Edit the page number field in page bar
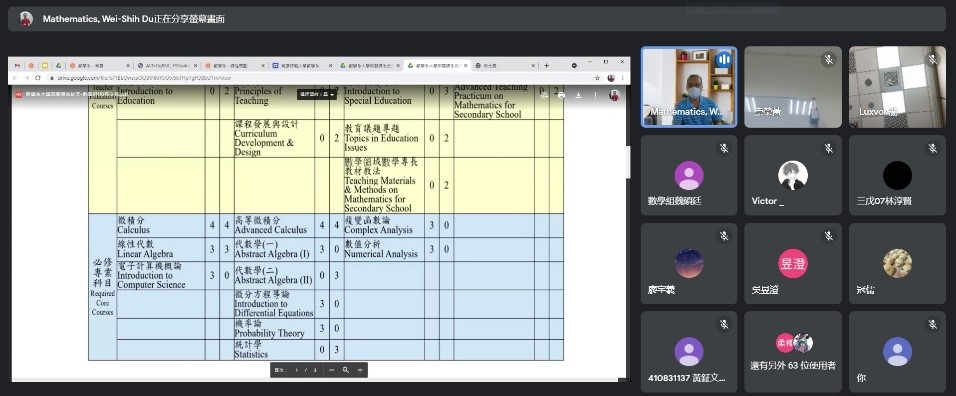The width and height of the screenshot is (956, 396). coord(297,370)
